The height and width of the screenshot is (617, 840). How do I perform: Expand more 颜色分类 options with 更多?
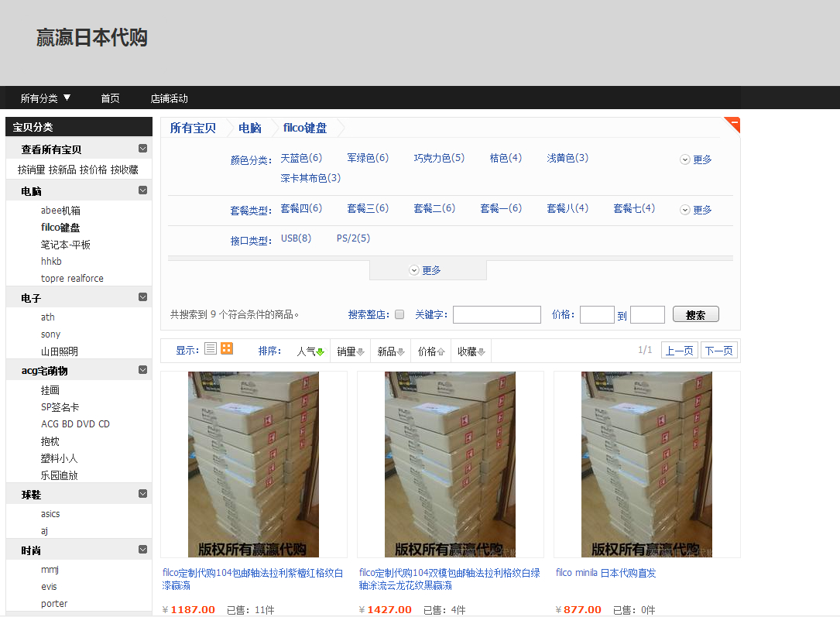coord(696,159)
